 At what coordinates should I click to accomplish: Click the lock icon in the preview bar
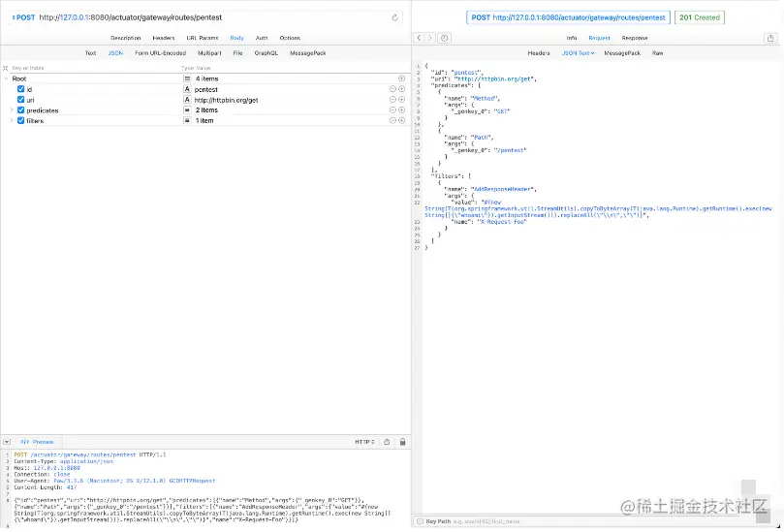click(403, 442)
